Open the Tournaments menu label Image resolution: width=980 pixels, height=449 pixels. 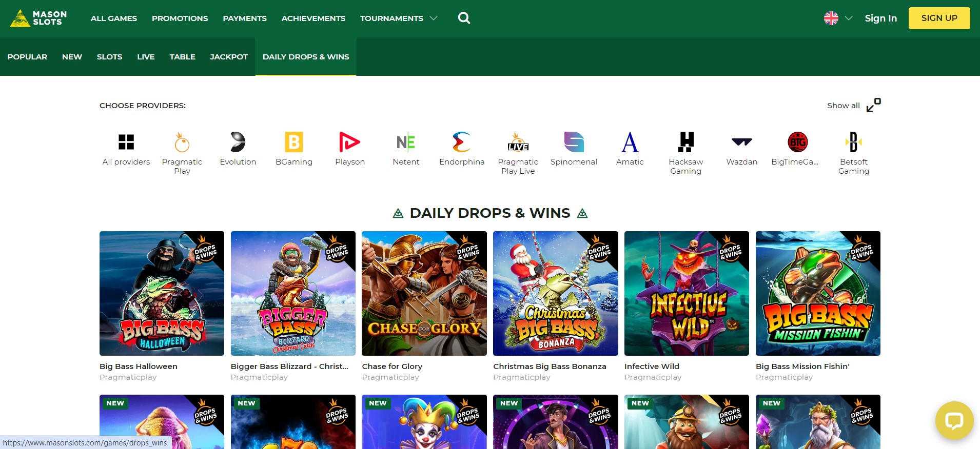391,18
